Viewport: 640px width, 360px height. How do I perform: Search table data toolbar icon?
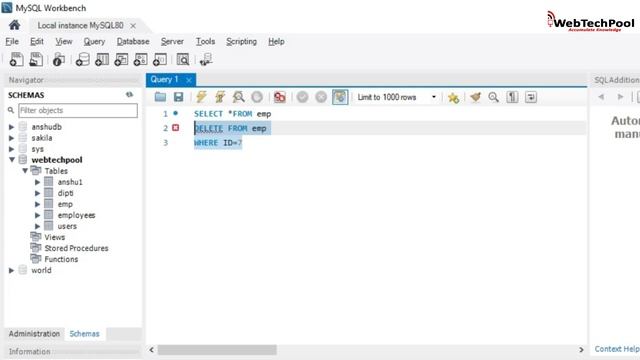click(183, 60)
